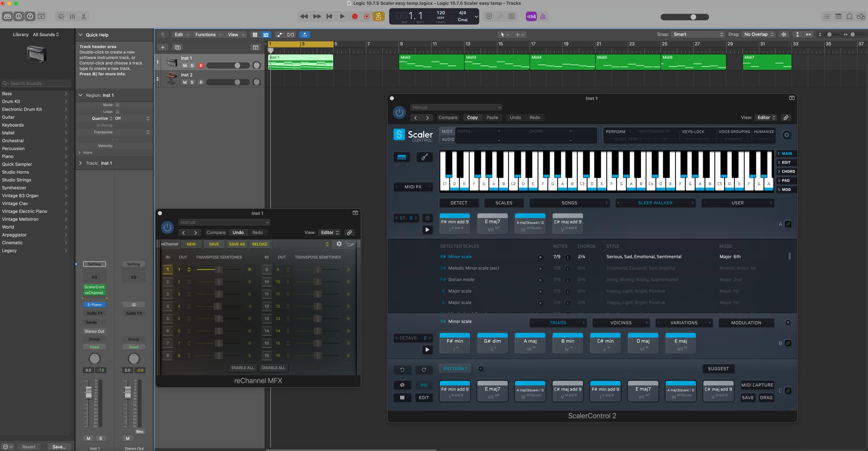Add a new track with plus button
The width and height of the screenshot is (868, 451).
coord(163,47)
